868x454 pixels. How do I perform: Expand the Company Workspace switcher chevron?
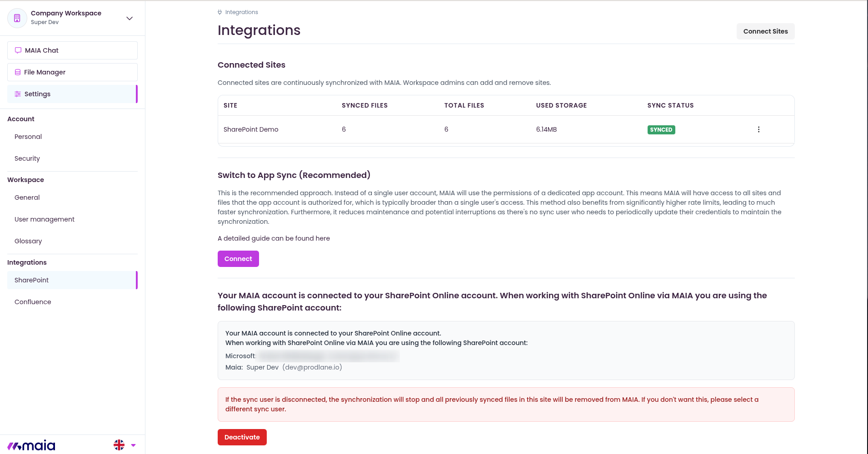tap(130, 19)
